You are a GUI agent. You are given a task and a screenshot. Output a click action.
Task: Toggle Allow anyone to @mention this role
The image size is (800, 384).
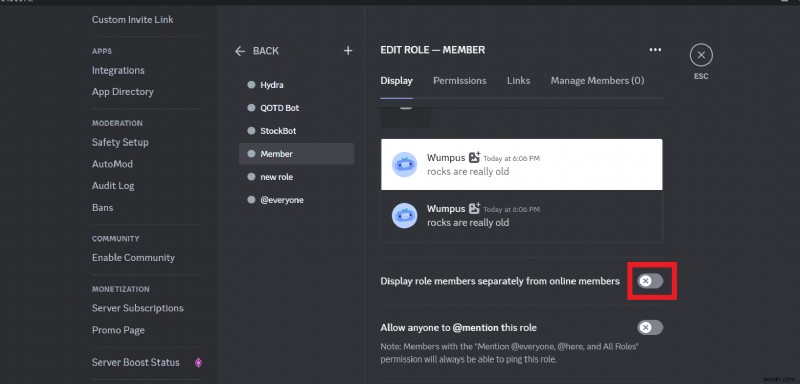(651, 327)
